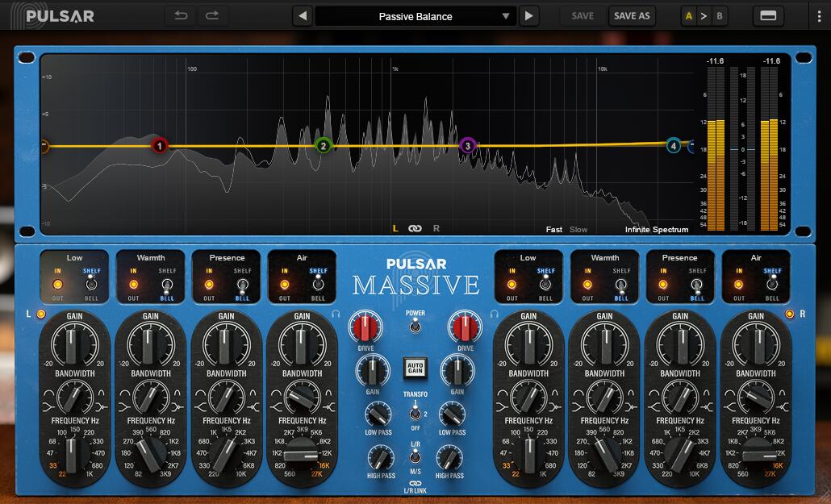Set analyzer speed to Slow
The image size is (831, 504).
pos(578,230)
